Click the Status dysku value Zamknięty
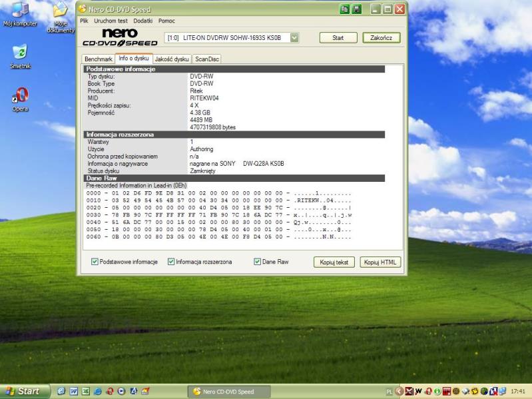 point(202,171)
